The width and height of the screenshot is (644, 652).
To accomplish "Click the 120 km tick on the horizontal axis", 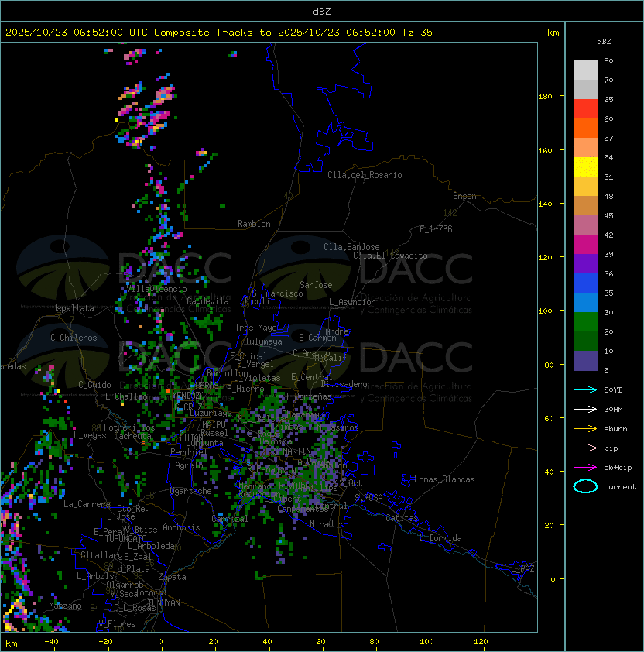I will pos(481,642).
